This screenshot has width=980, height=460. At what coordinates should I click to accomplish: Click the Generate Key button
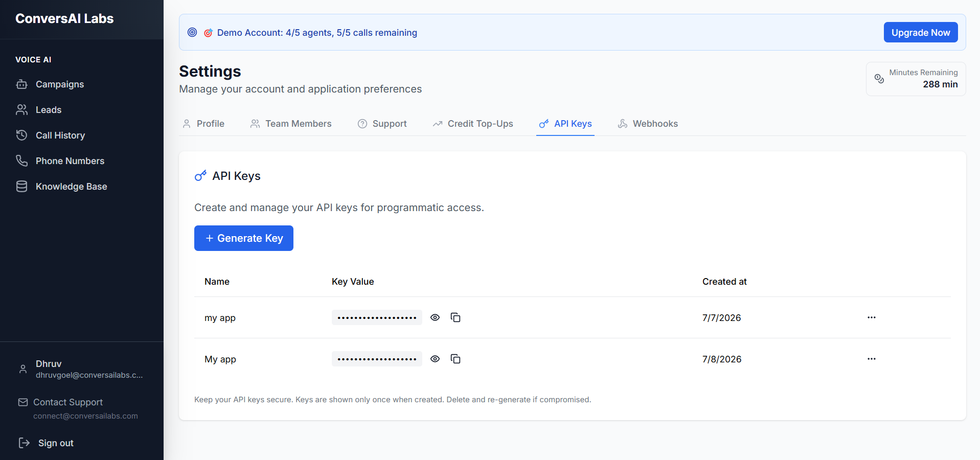244,238
